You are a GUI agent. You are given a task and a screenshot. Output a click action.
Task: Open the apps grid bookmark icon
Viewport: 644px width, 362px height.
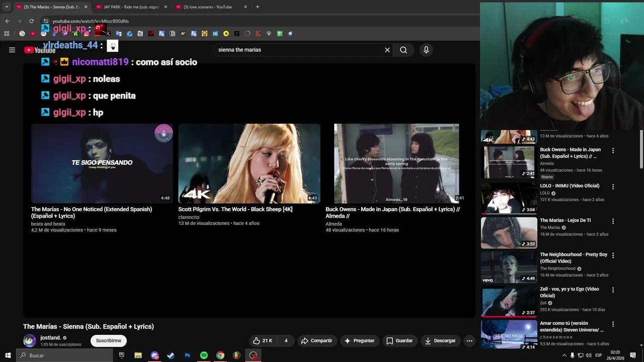(7, 34)
